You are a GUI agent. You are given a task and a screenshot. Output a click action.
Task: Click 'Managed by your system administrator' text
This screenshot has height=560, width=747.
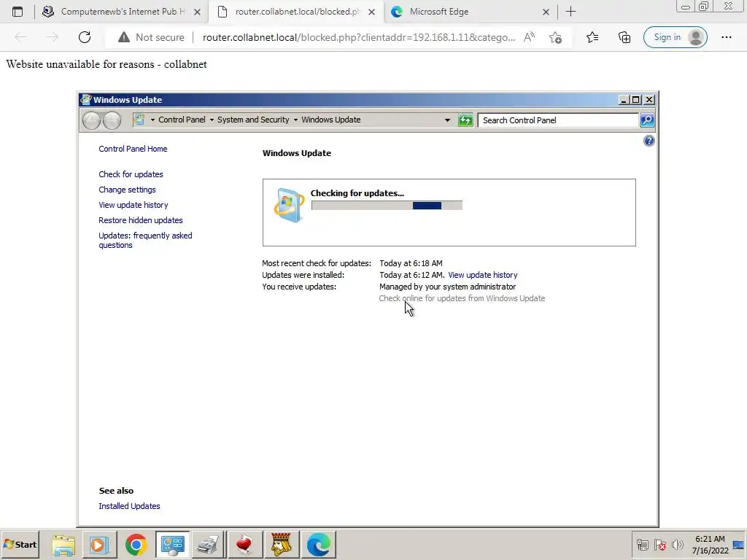pos(447,287)
